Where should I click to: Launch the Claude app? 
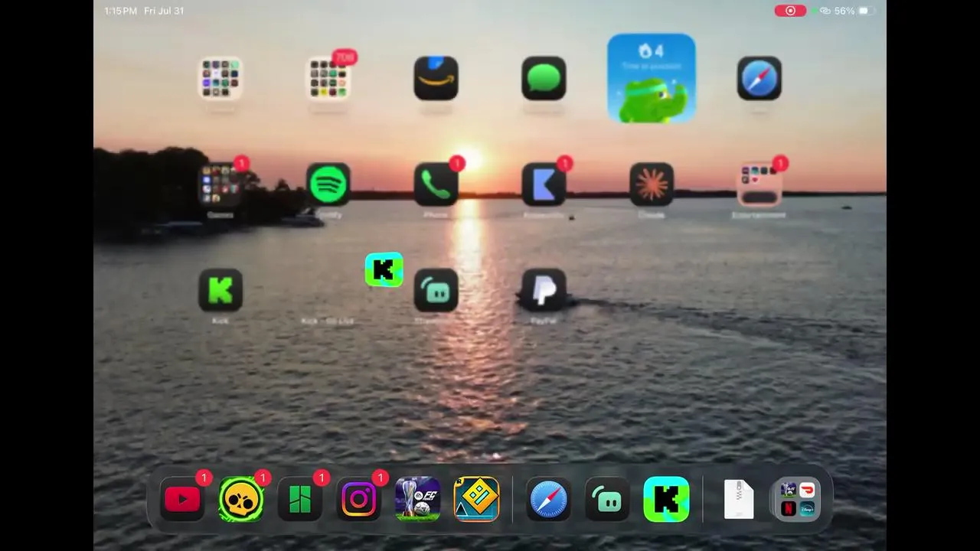point(652,184)
